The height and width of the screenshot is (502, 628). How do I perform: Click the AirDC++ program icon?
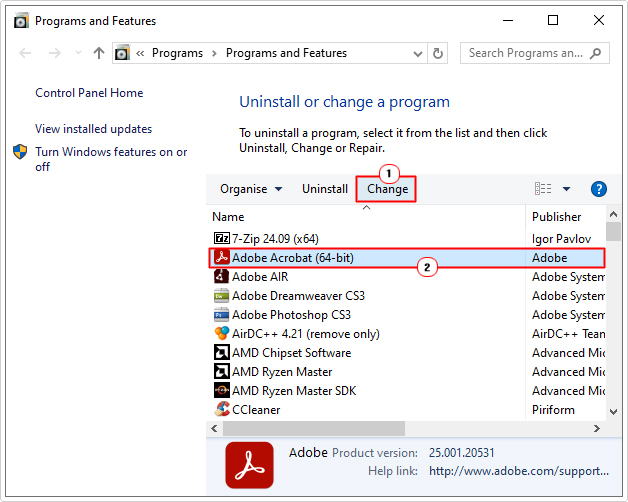(x=221, y=333)
